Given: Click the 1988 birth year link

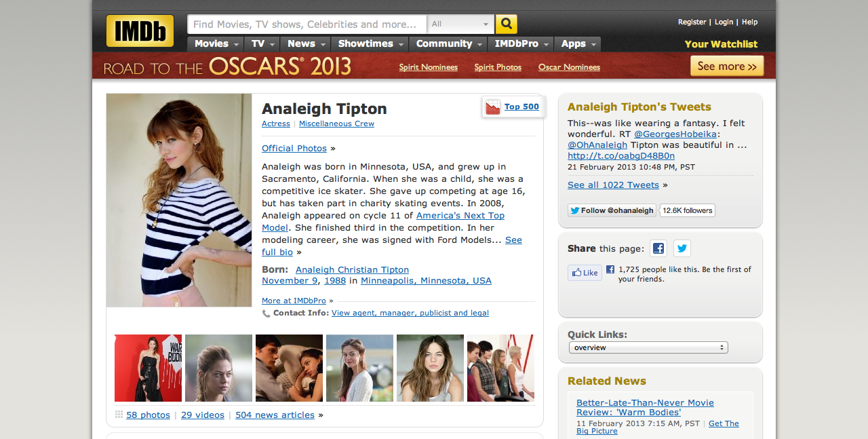Looking at the screenshot, I should 335,281.
